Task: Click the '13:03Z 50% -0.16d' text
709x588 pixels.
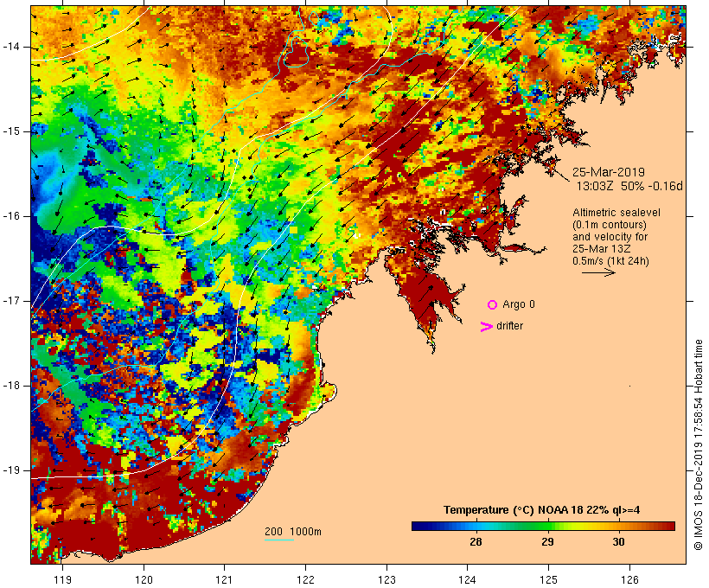Action: [629, 186]
